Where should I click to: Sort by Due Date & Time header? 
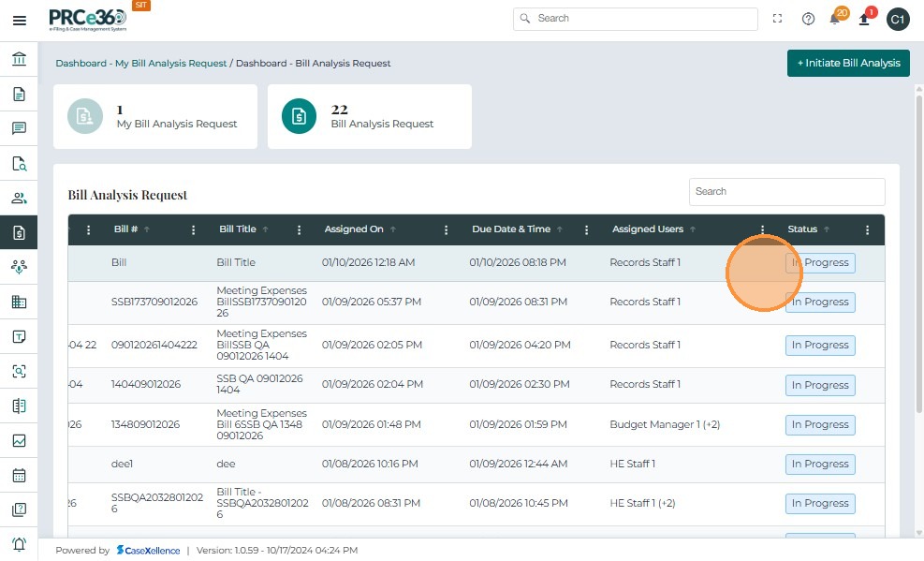click(518, 229)
